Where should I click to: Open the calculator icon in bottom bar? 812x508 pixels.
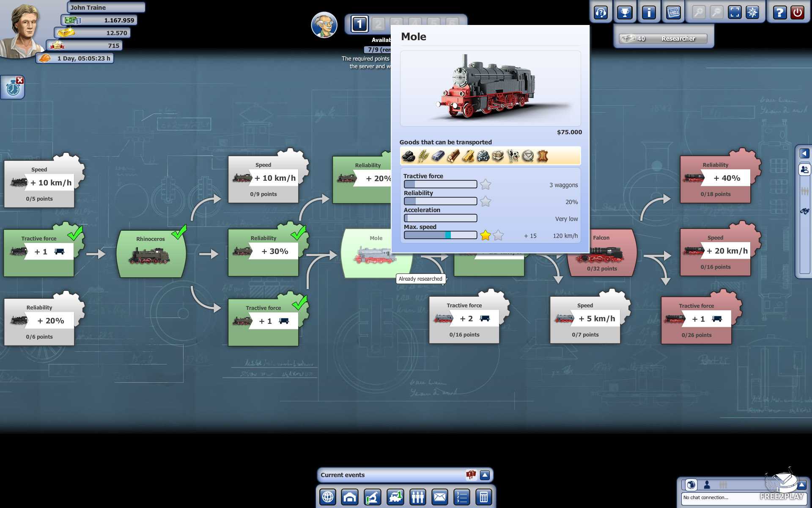click(484, 497)
